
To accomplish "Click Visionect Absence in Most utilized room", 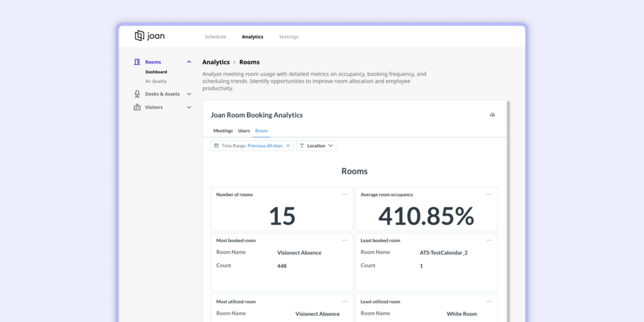I will click(x=318, y=314).
